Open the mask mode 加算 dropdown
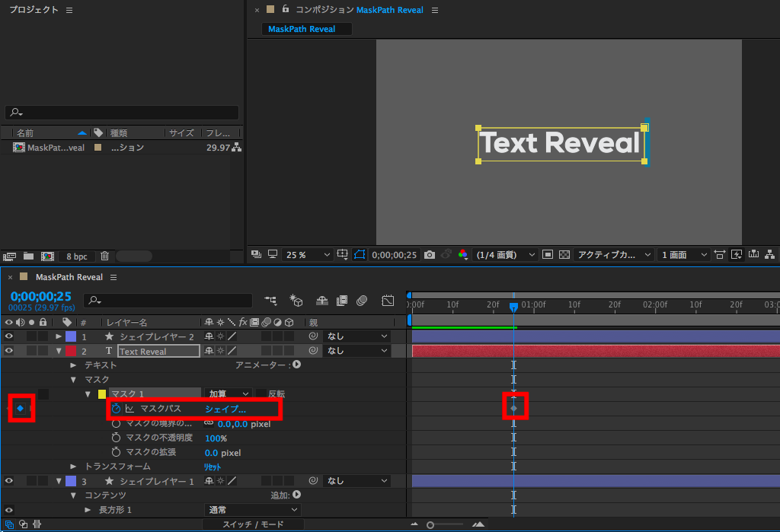 click(229, 394)
